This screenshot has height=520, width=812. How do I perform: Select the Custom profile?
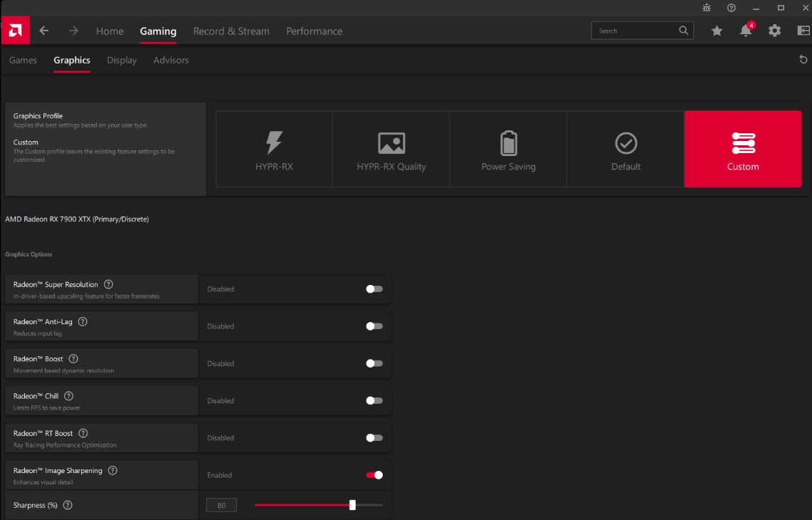click(x=742, y=149)
